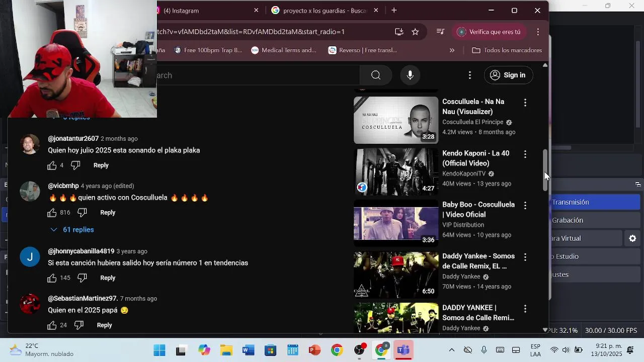Screen dimensions: 644x362
Task: Dislike the comment by @jonatantur2607
Action: (x=75, y=165)
